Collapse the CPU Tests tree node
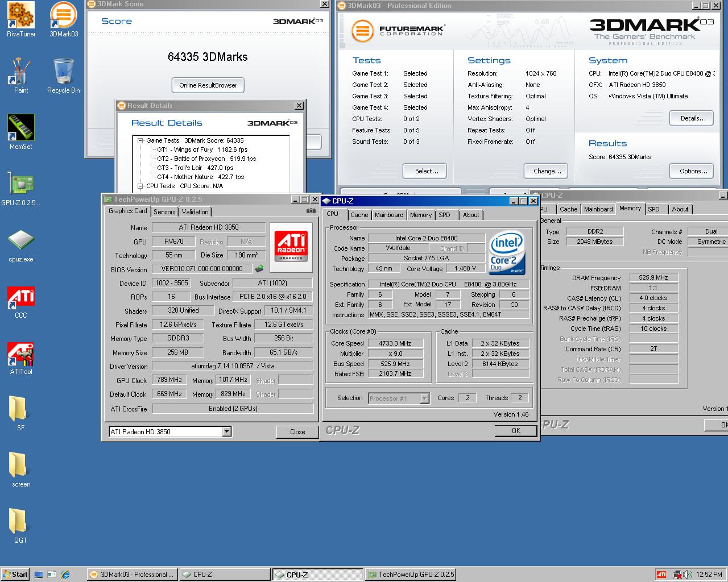Image resolution: width=728 pixels, height=582 pixels. [x=140, y=186]
